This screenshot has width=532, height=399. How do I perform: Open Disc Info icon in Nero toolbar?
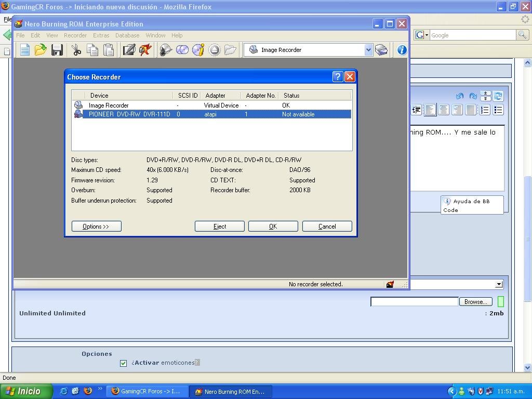[x=198, y=50]
